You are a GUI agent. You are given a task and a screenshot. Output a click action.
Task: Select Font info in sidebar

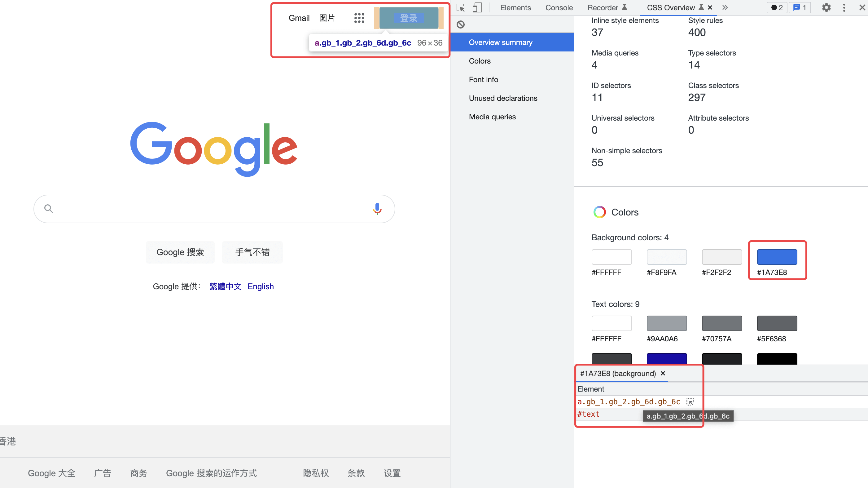[x=483, y=80]
